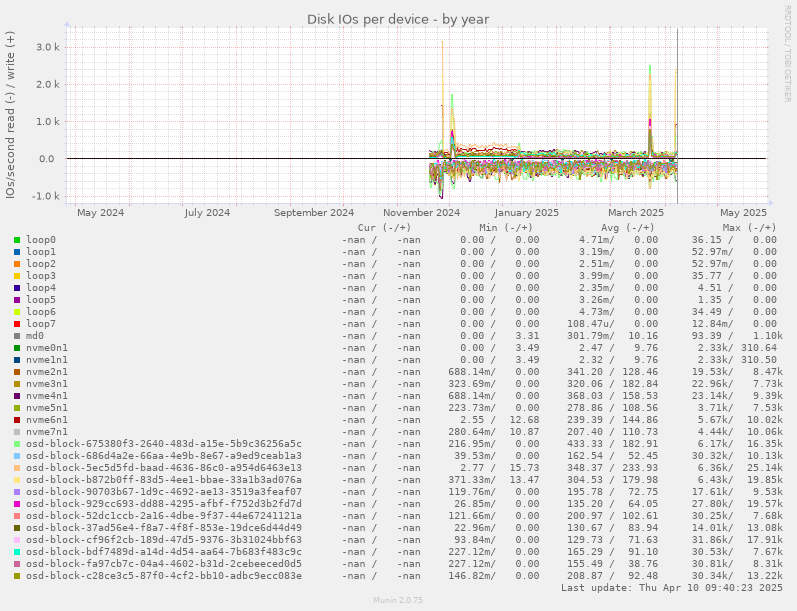The height and width of the screenshot is (611, 797).
Task: Click the 'July 2024' x-axis label
Action: tap(207, 212)
